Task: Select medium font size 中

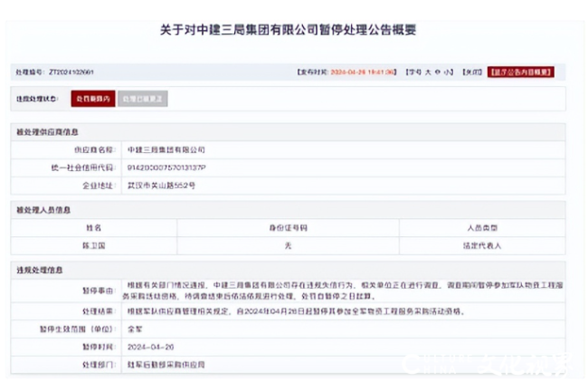Action: coord(437,71)
